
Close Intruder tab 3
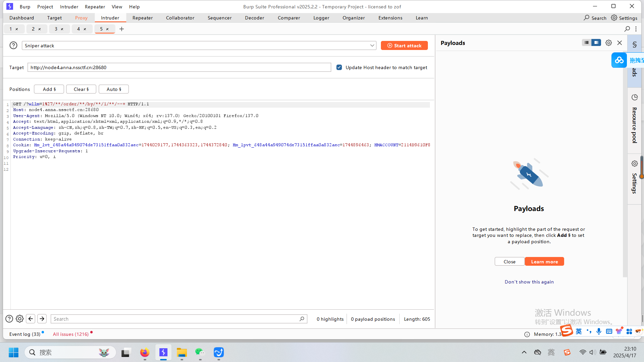pyautogui.click(x=62, y=29)
